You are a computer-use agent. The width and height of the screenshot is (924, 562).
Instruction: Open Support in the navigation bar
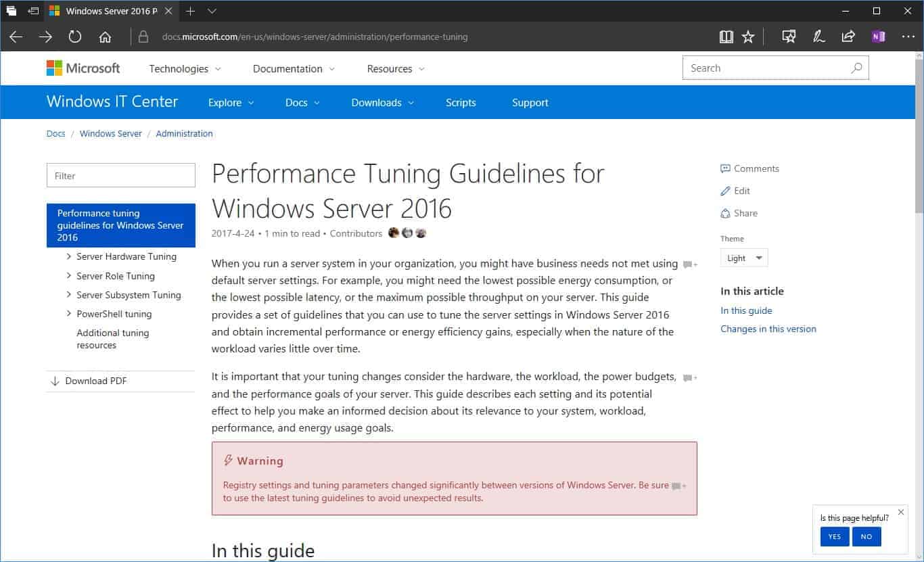530,103
